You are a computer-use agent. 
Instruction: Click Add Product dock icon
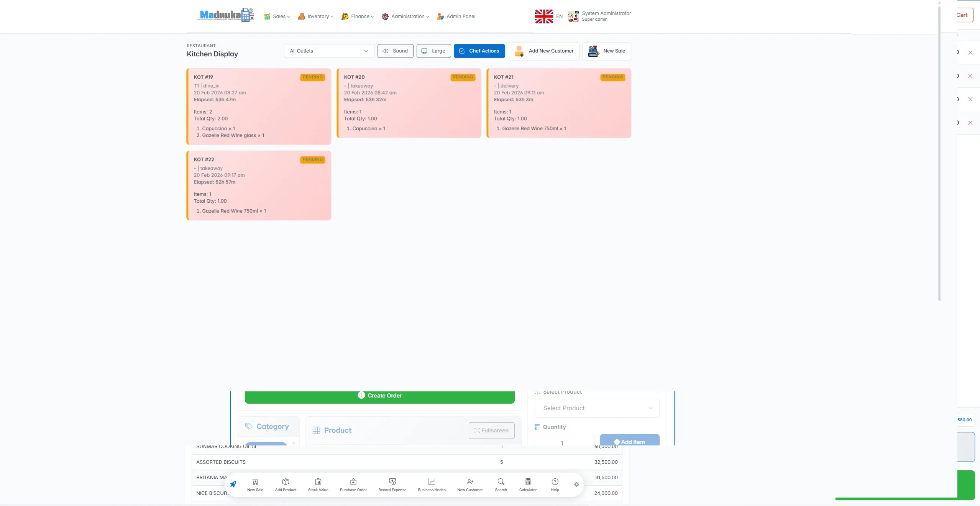(286, 485)
